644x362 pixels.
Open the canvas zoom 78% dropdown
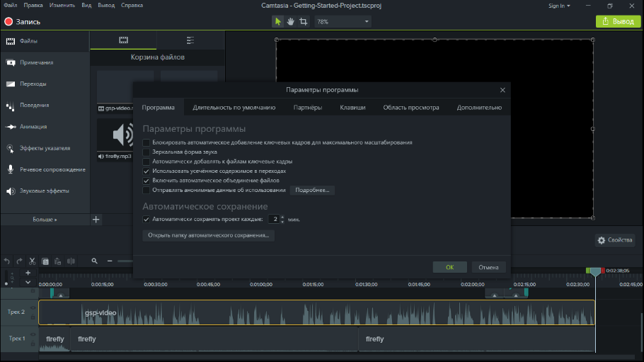[x=343, y=22]
